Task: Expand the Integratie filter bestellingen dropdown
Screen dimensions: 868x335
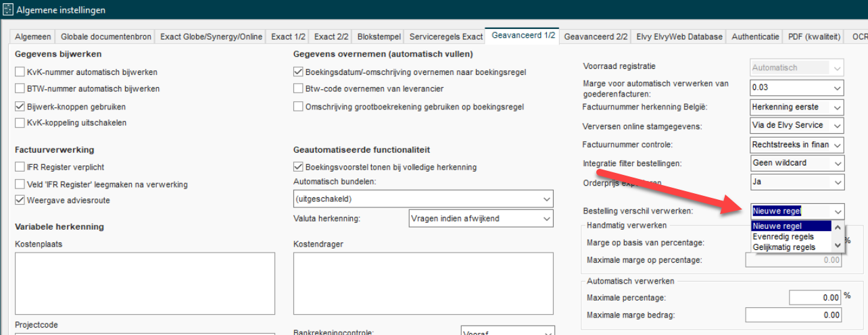Action: coord(838,163)
